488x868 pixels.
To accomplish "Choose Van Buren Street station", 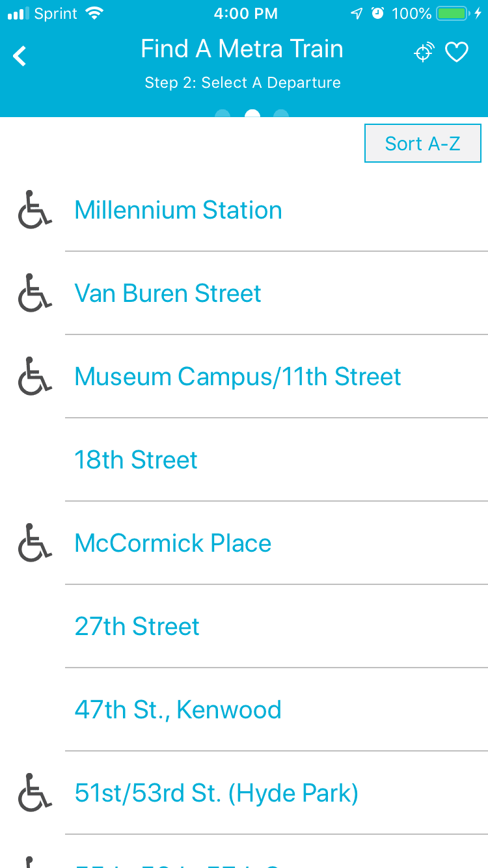I will tap(168, 293).
